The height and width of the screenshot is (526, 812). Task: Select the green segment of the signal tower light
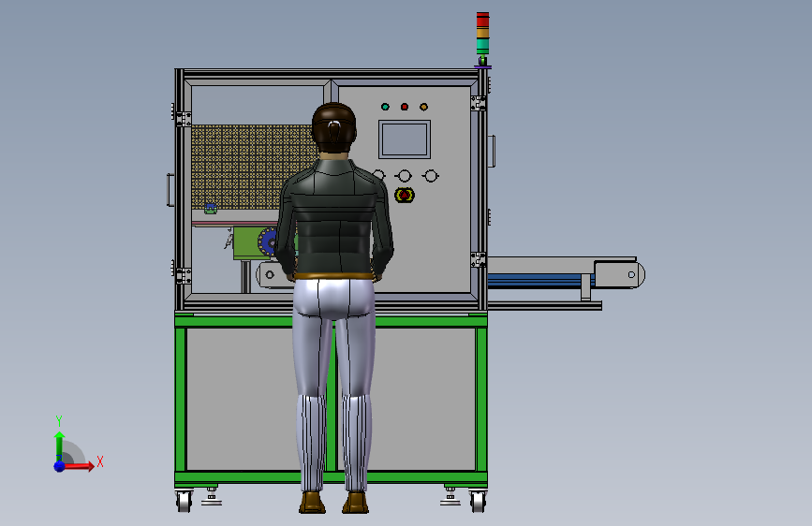click(x=482, y=46)
